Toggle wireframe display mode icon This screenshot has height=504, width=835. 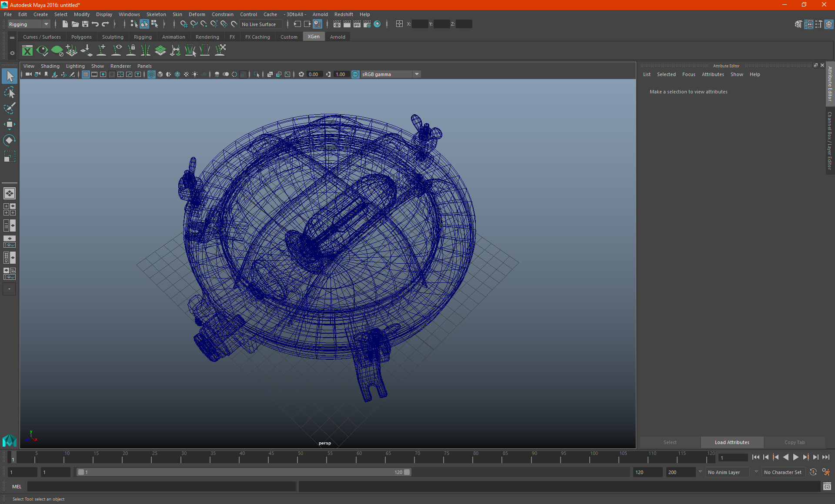click(151, 74)
